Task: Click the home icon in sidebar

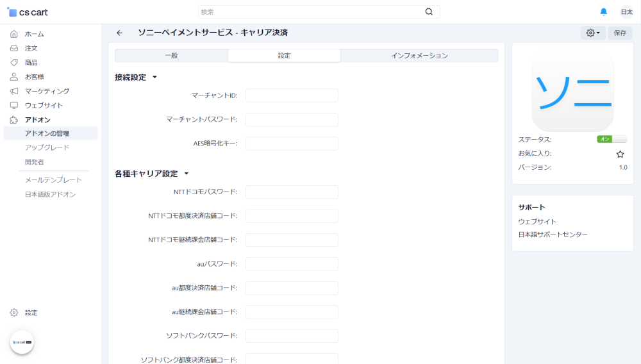Action: click(x=14, y=34)
